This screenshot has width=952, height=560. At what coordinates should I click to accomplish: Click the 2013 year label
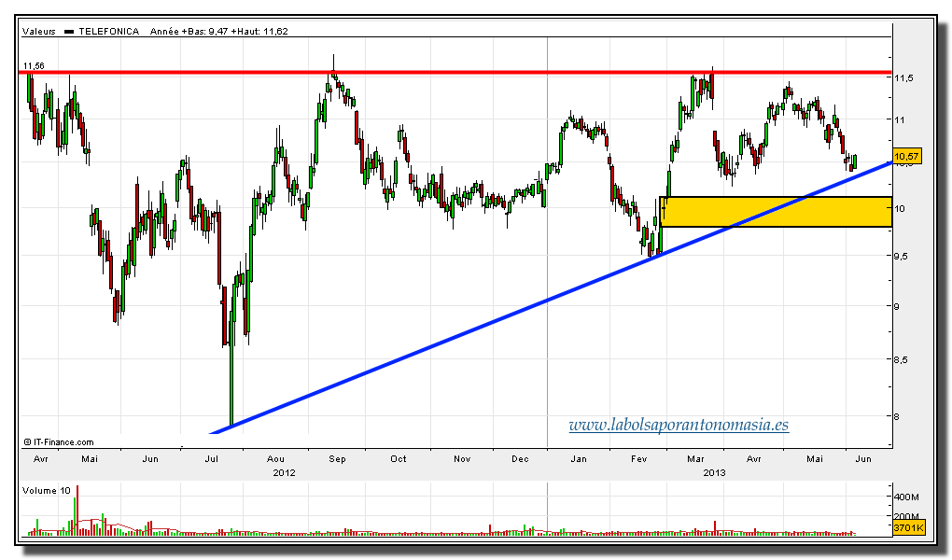pyautogui.click(x=714, y=472)
